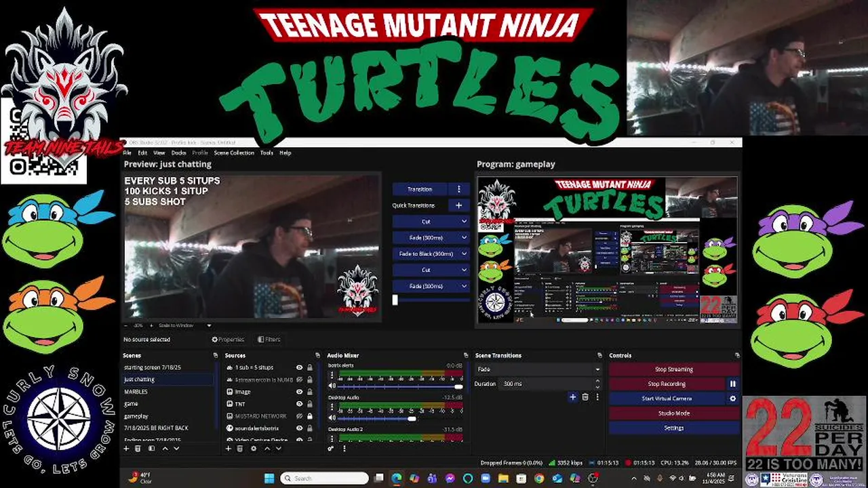Click Start Virtual Camera button
The image size is (868, 488).
coord(667,399)
